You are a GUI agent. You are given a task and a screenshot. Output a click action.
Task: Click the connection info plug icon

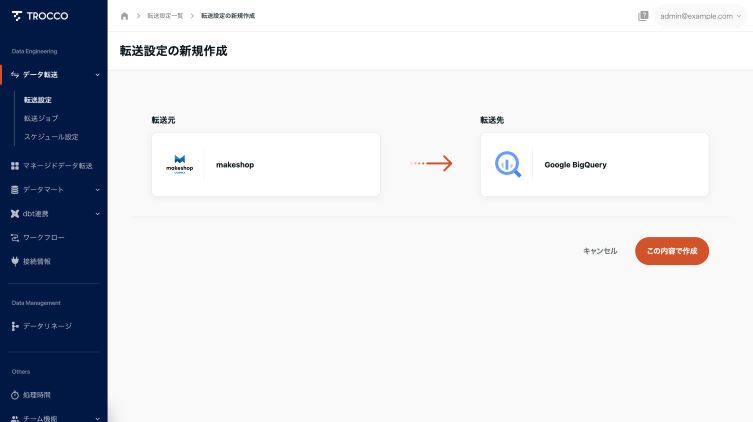(14, 261)
